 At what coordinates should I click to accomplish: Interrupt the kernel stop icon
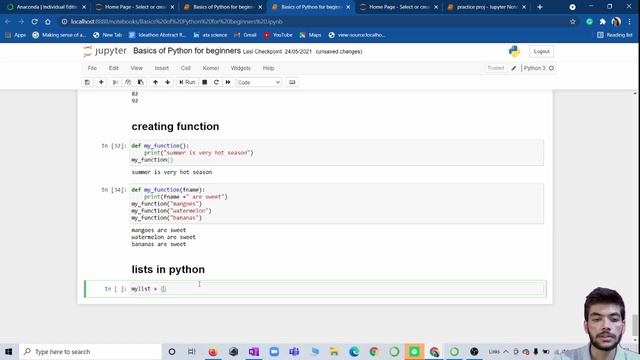(204, 82)
